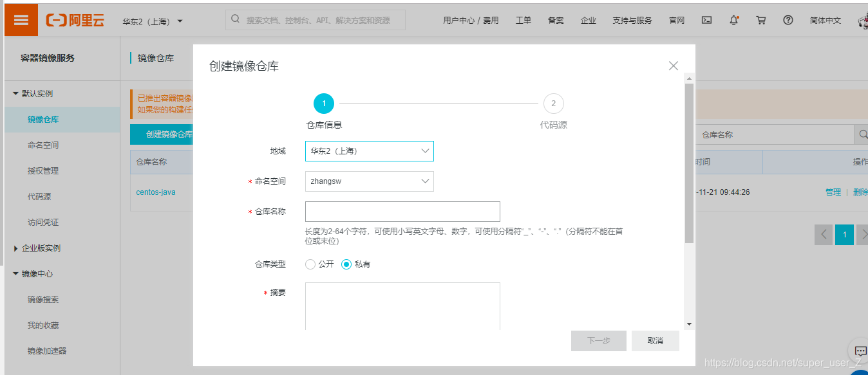The height and width of the screenshot is (375, 868).
Task: Click 备案 in top navigation
Action: (x=556, y=21)
